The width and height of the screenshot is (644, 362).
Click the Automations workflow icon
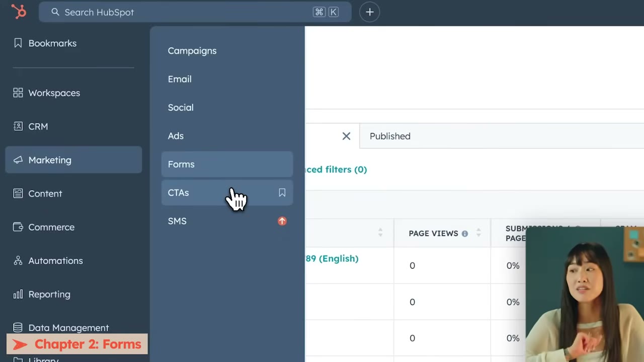pyautogui.click(x=18, y=261)
